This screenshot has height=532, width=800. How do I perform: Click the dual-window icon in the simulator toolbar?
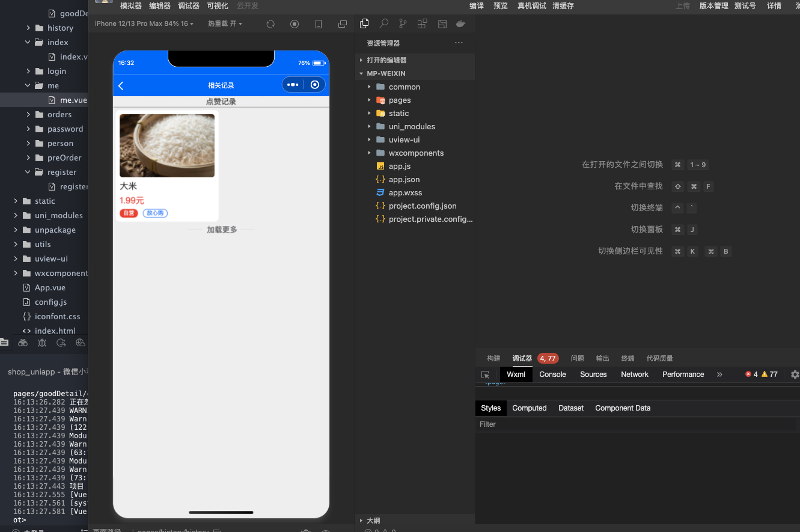[342, 24]
